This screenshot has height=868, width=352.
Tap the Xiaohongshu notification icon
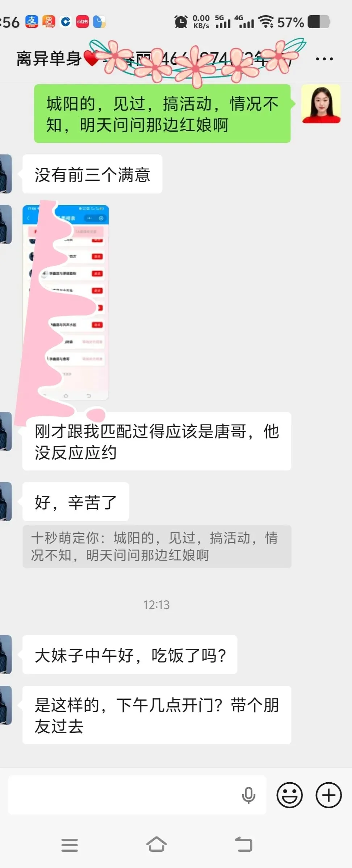click(x=83, y=22)
